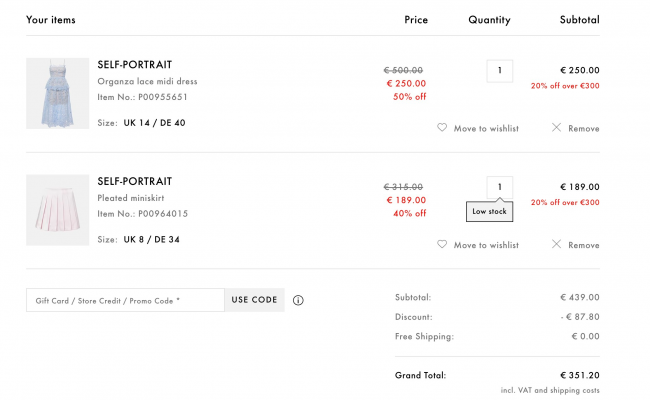Click the X icon to remove the pleated miniskirt

point(556,245)
